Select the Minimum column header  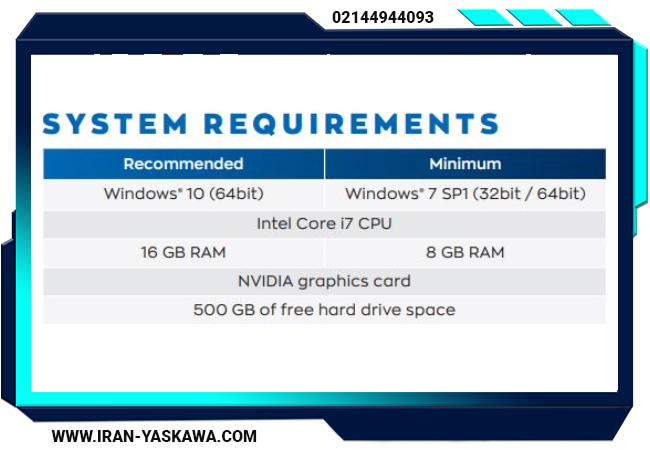pyautogui.click(x=465, y=164)
